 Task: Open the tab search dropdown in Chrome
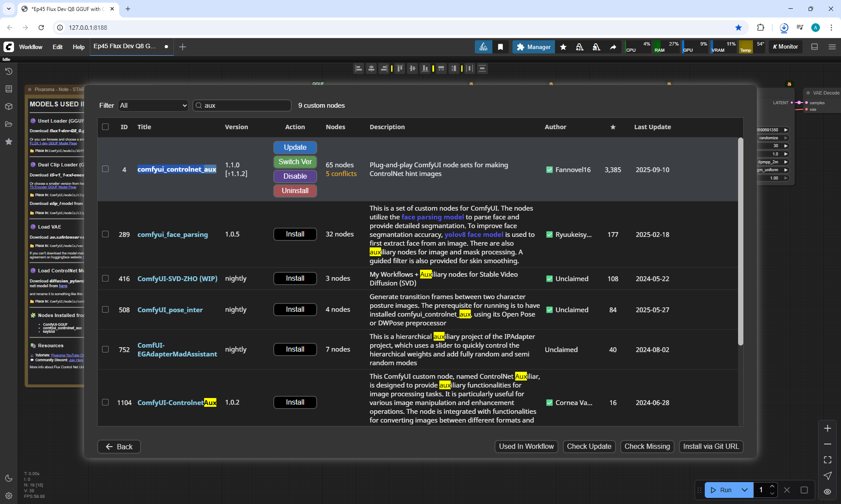(9, 9)
